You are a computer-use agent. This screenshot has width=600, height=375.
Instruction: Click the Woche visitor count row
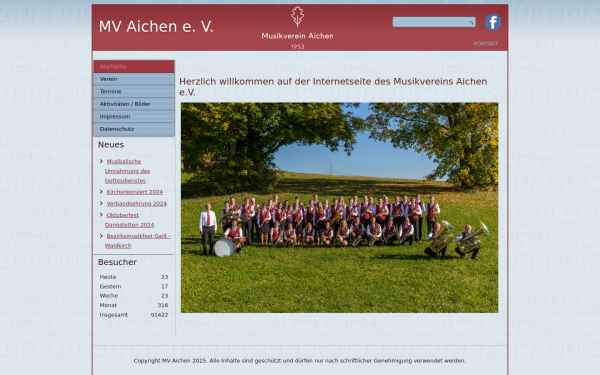click(x=134, y=296)
